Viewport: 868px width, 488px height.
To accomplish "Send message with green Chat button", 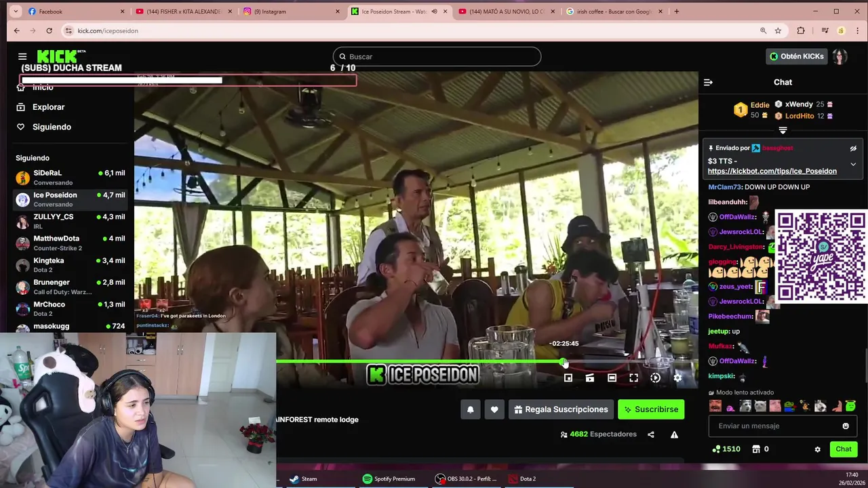I will 844,449.
